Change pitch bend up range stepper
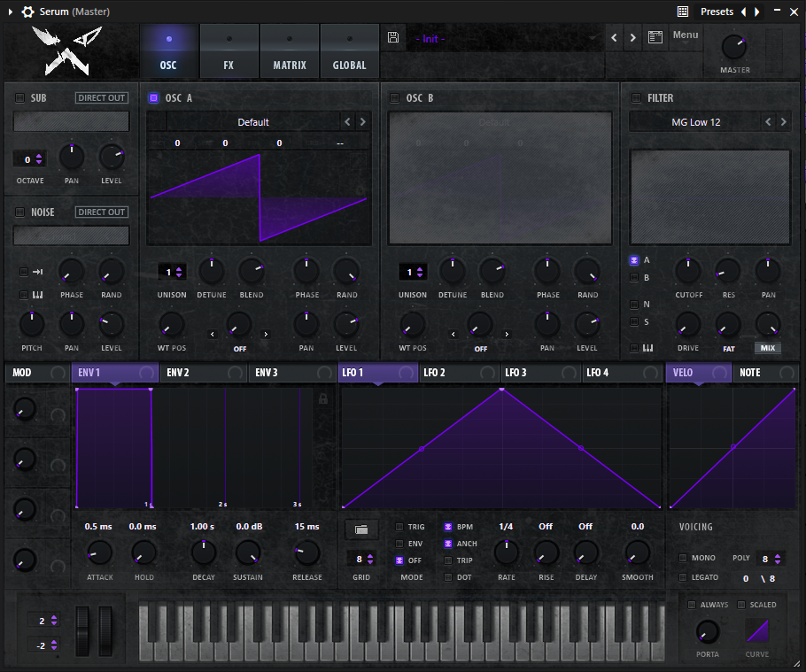 (x=53, y=621)
